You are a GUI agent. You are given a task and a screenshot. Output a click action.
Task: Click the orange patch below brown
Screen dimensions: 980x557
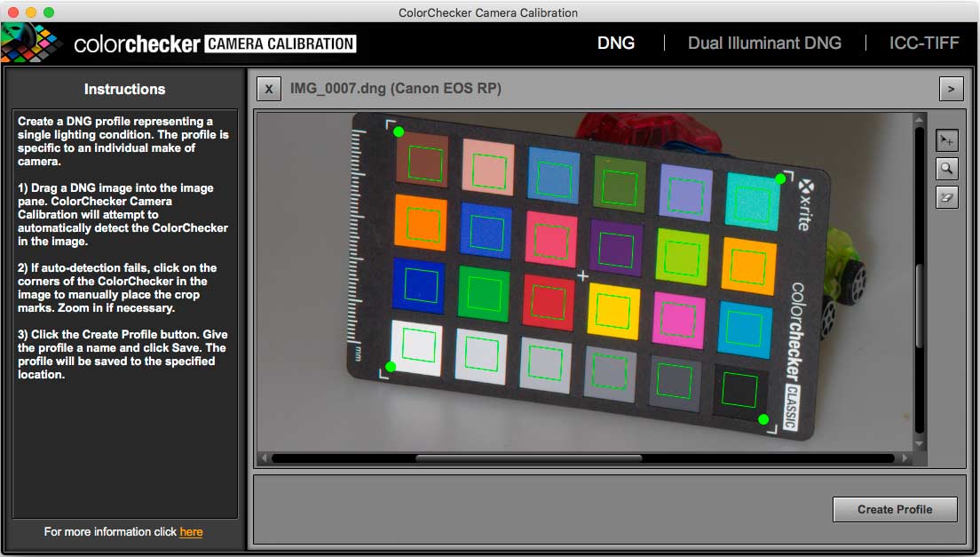[421, 223]
